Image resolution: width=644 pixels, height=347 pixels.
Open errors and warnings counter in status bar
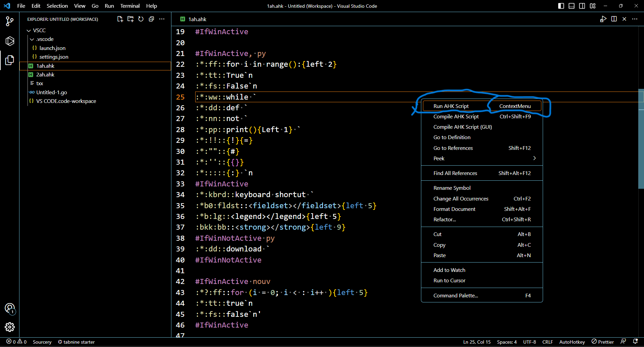click(x=16, y=342)
